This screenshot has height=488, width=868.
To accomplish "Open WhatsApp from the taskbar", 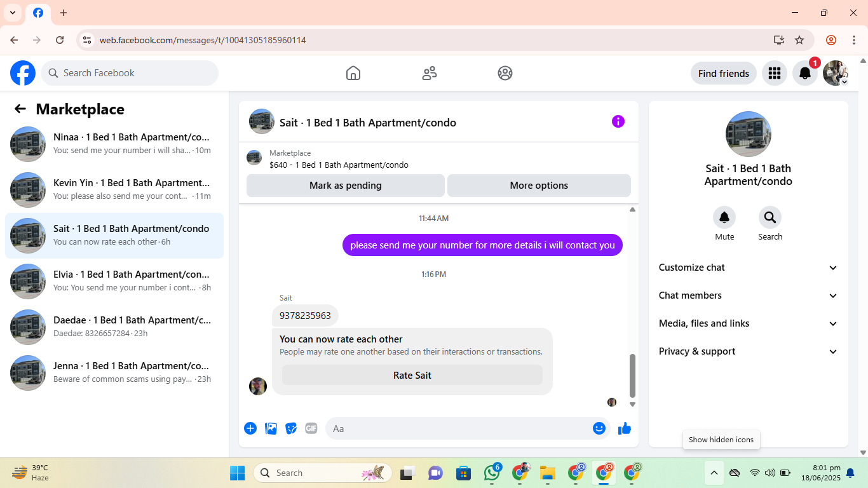I will point(492,473).
